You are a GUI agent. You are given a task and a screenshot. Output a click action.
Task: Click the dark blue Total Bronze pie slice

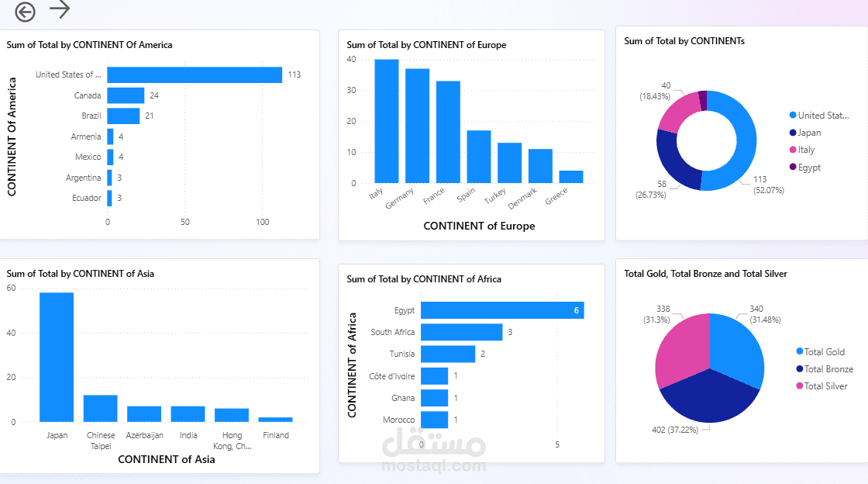(x=710, y=399)
